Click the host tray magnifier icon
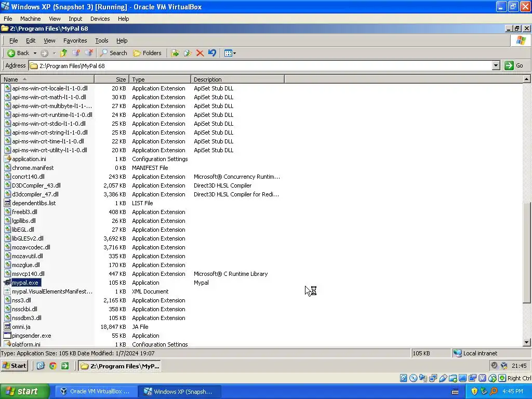The width and height of the screenshot is (532, 399). coord(494,391)
